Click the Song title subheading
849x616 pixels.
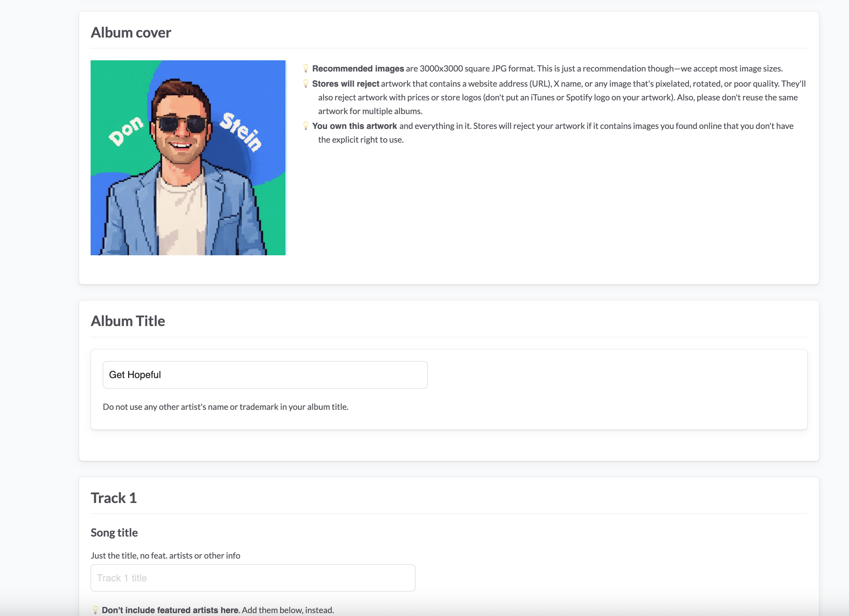pyautogui.click(x=114, y=532)
